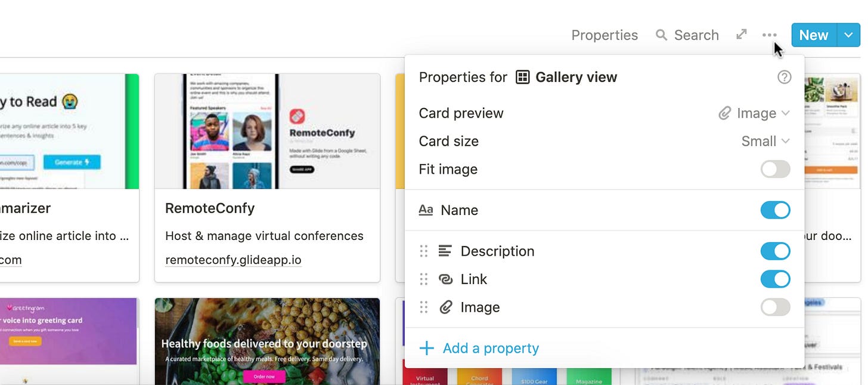Open the New button dropdown arrow
The width and height of the screenshot is (868, 385).
848,35
